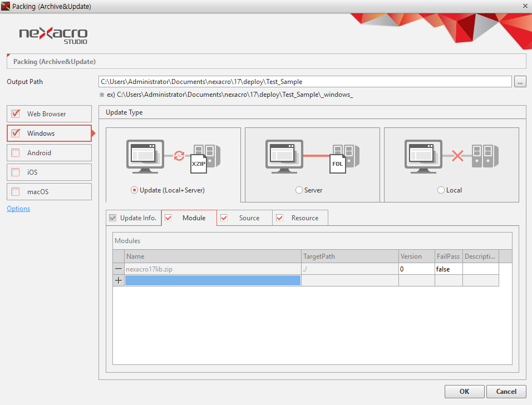
Task: Add a module row with plus icon
Action: 119,281
